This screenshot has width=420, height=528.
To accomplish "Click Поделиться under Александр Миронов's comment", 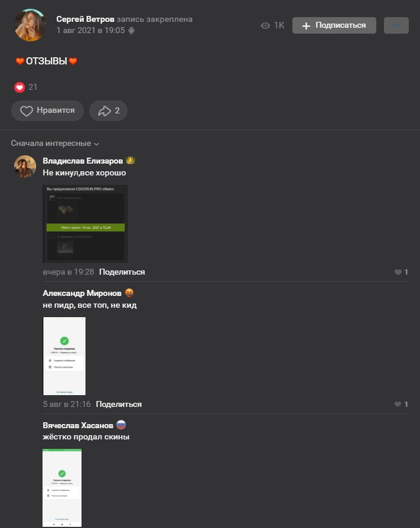I will tap(119, 404).
